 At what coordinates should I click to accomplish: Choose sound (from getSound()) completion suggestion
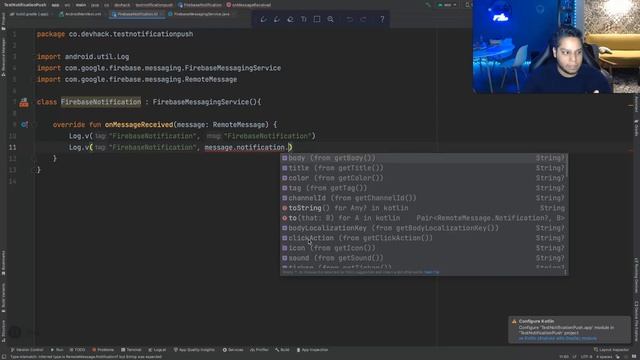coord(424,258)
